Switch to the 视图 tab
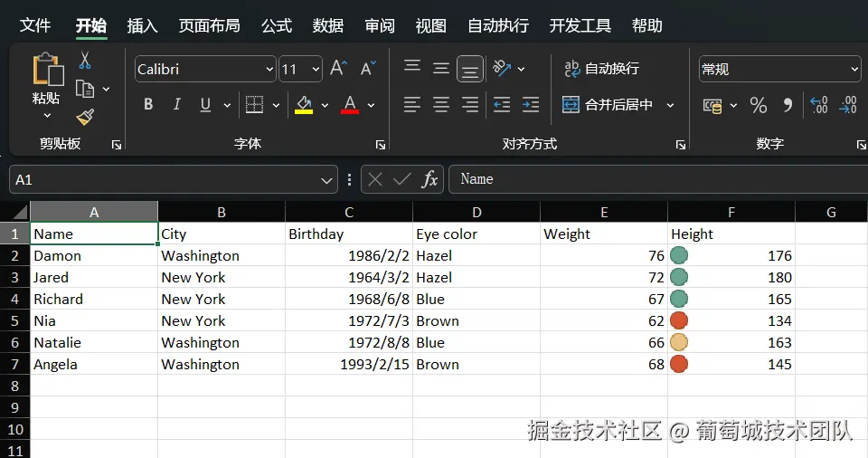The width and height of the screenshot is (868, 458). pos(430,25)
